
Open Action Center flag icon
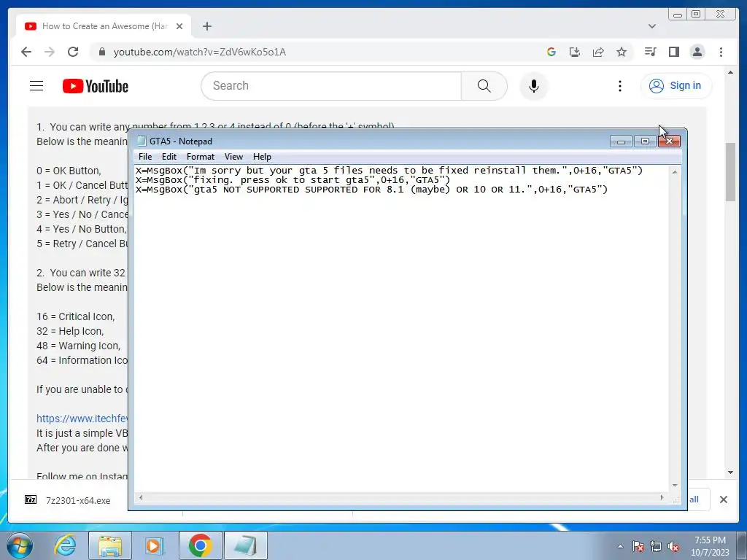coord(638,546)
